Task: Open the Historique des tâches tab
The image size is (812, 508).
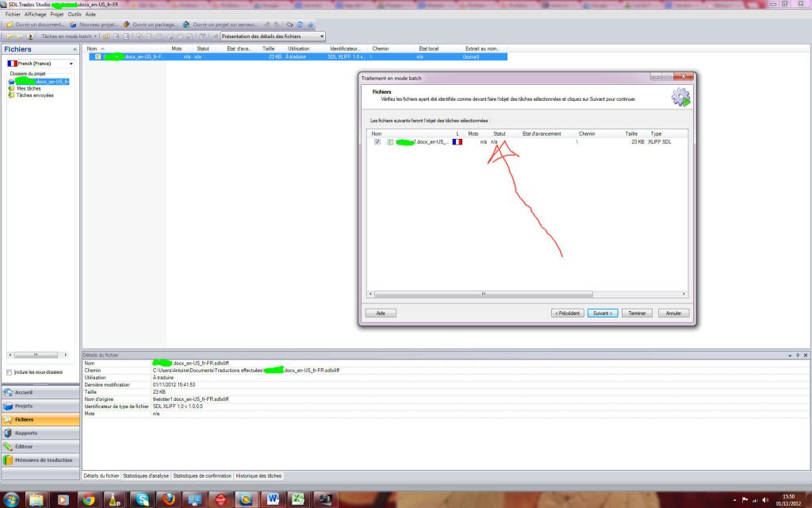Action: [x=259, y=476]
